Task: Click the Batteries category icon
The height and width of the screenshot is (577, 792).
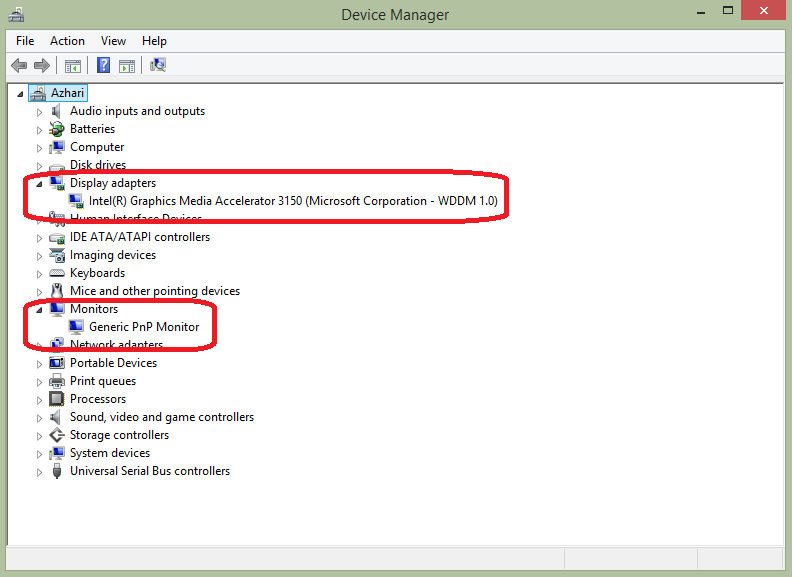Action: tap(57, 129)
